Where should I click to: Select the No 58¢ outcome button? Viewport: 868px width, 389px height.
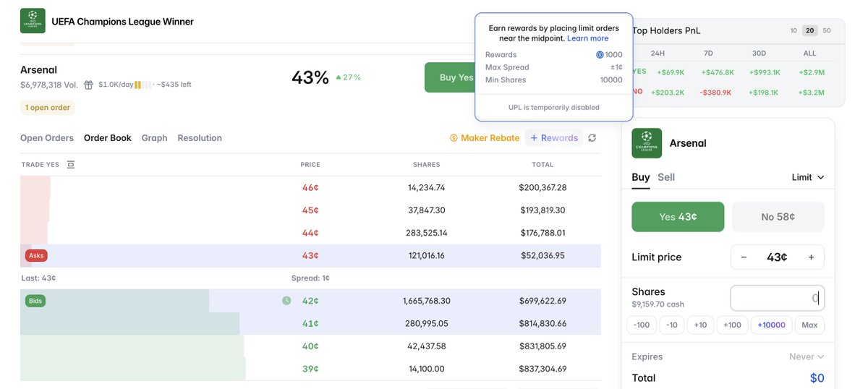pos(778,217)
